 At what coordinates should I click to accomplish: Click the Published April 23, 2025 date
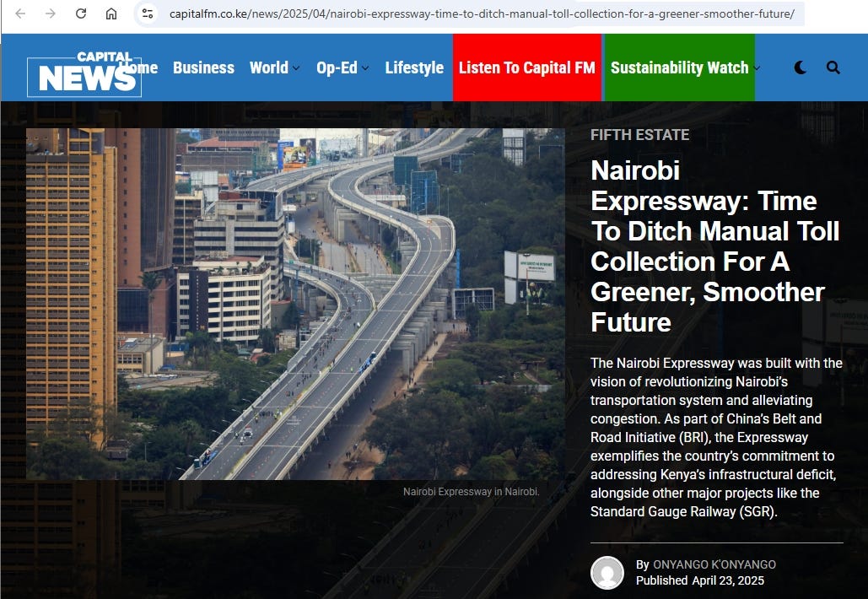pyautogui.click(x=700, y=580)
